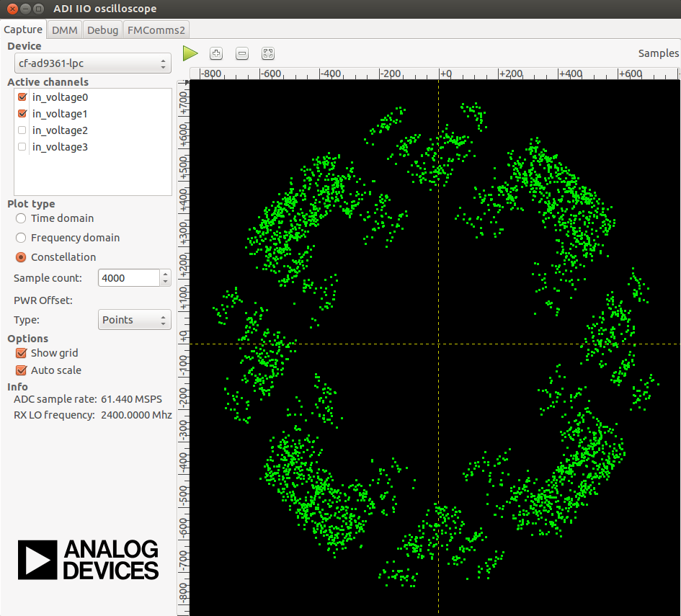Decrease sample count with down arrow
Viewport: 681px width, 616px height.
[166, 282]
